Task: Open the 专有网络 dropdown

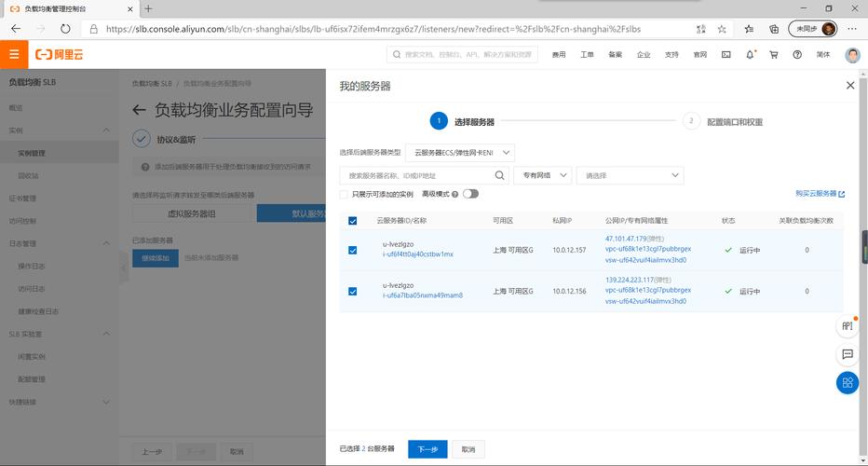Action: [543, 175]
